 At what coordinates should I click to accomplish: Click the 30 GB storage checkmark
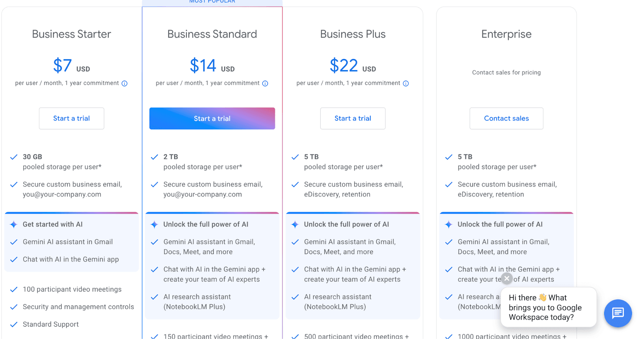(x=14, y=157)
